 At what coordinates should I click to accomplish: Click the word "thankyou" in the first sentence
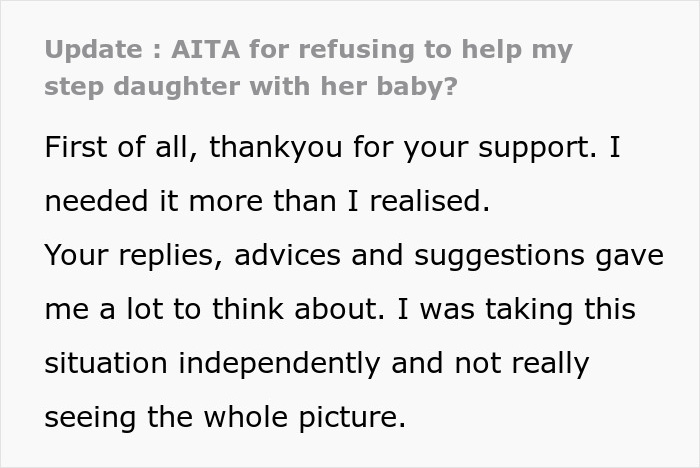pyautogui.click(x=275, y=147)
